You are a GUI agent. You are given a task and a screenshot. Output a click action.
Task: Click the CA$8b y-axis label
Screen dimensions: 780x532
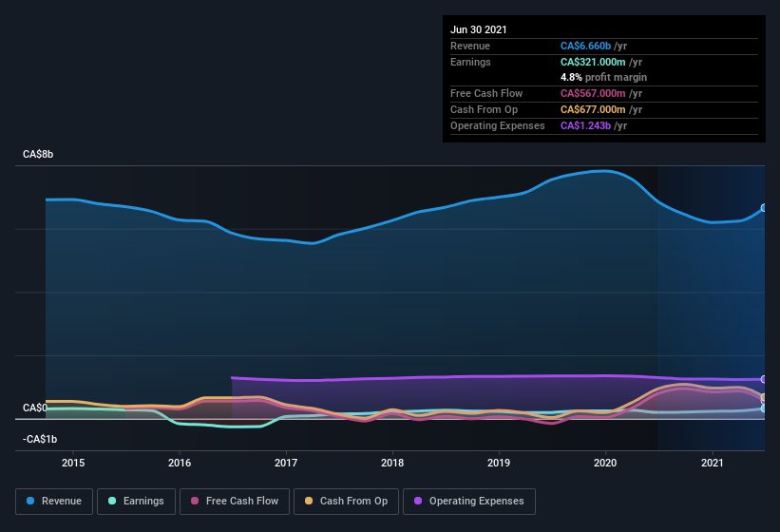tap(38, 154)
